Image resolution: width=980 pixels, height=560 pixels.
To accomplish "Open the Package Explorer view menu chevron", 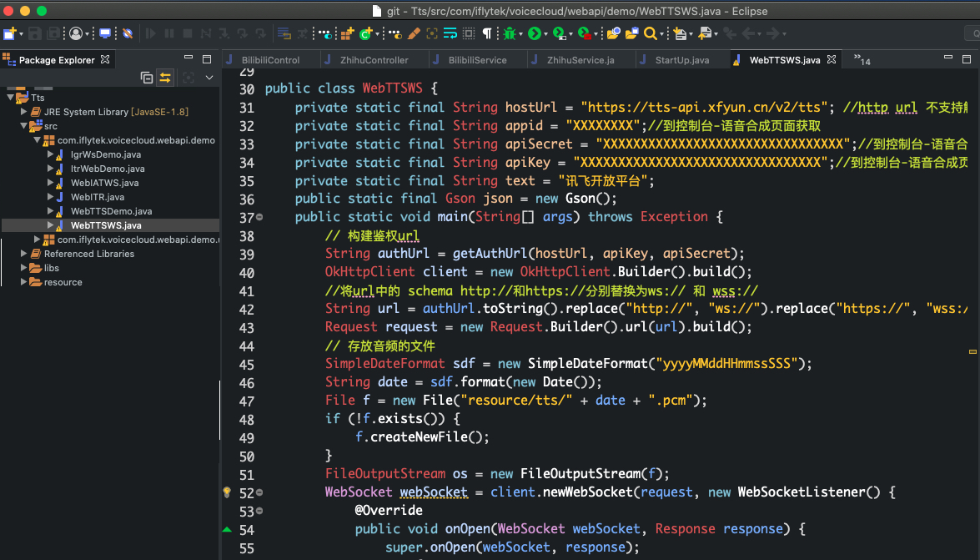I will (209, 77).
